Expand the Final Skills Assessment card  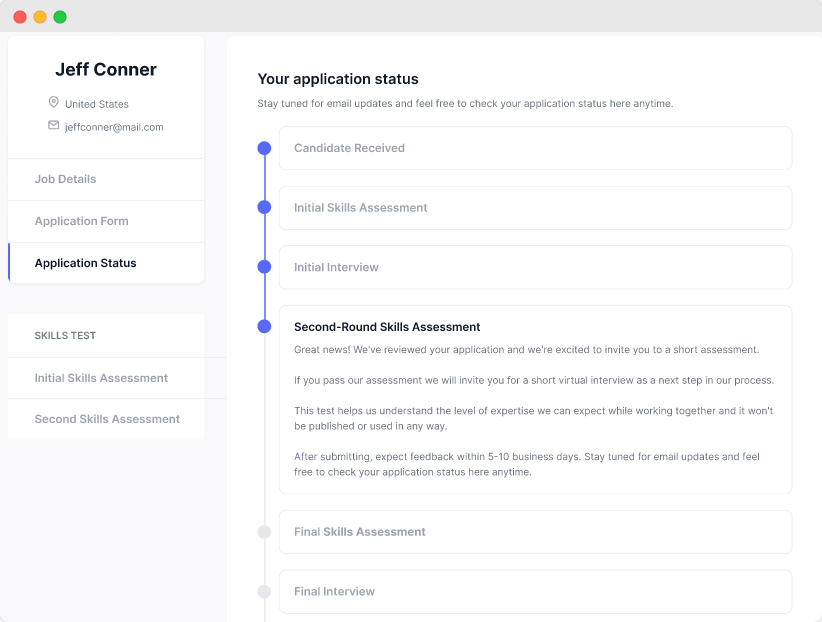(x=535, y=532)
